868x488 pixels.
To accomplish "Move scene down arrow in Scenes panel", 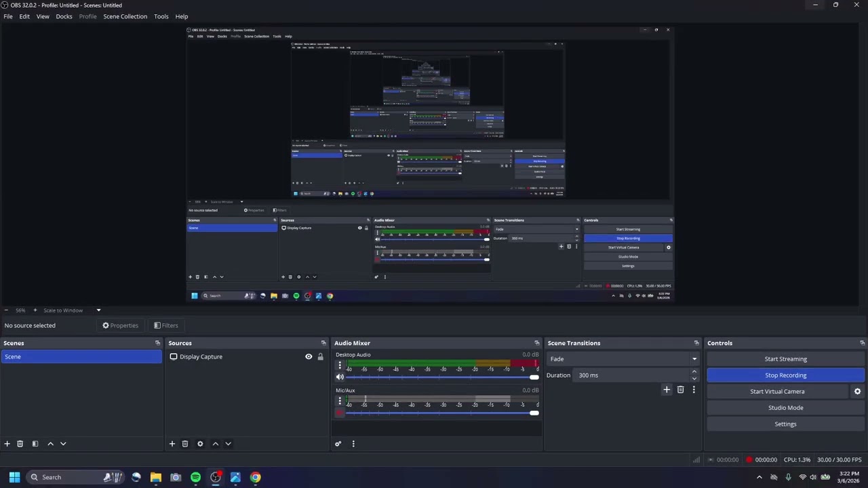I will pos(63,444).
